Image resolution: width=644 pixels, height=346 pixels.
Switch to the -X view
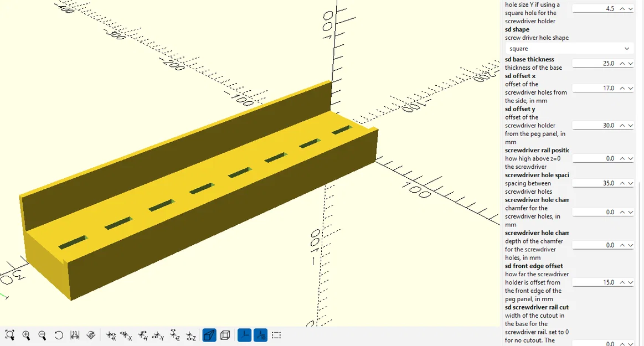[126, 335]
